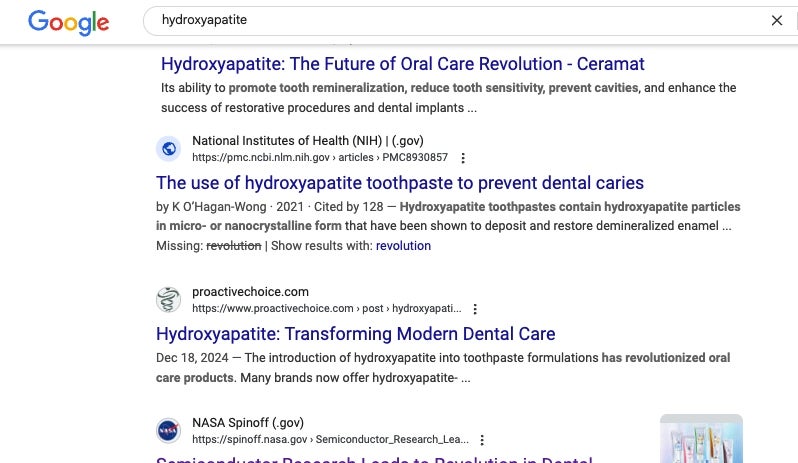Click the proactivechoice.com site name
Screen dimensions: 798x463
(x=250, y=292)
